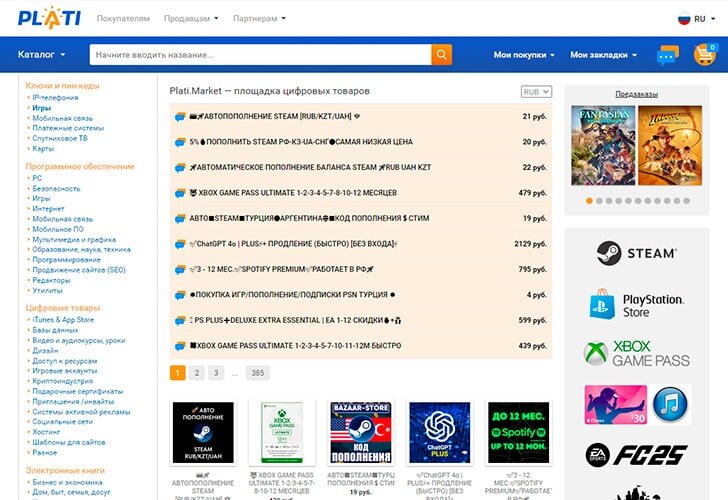Click chat icon beside АВТОПОПОЛНЕНИЕ STEAM [RUB/KZT/UAH]
Screen dimensions: 728x500
(180, 117)
